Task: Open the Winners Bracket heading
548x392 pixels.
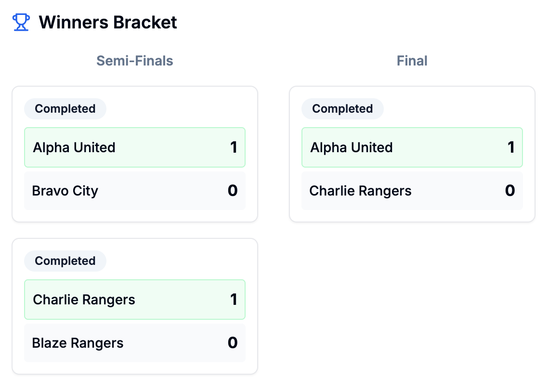Action: point(107,22)
